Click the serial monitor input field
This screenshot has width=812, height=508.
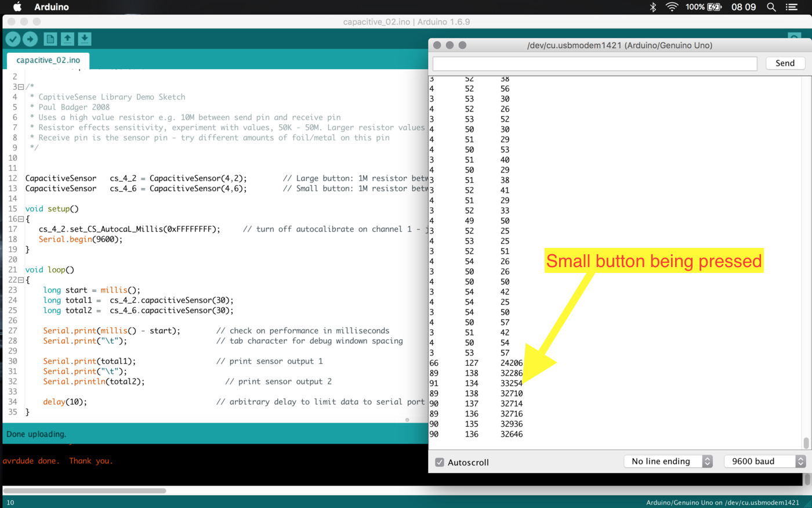(594, 63)
